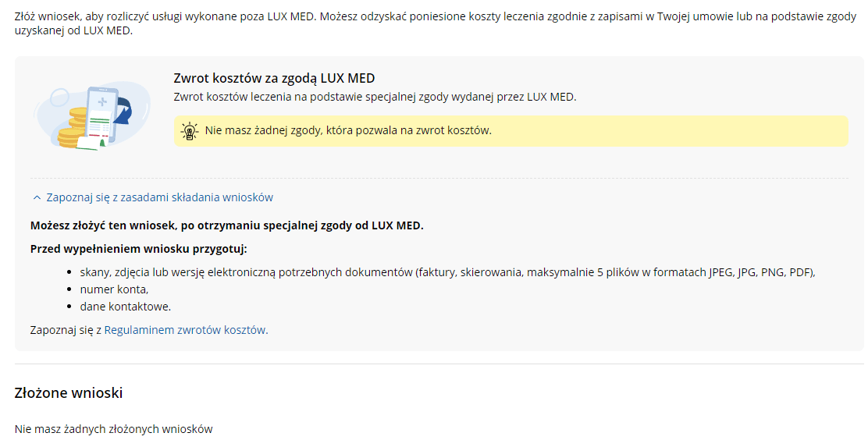868x440 pixels.
Task: Click the 'dane kontaktowe' list item
Action: tap(125, 307)
